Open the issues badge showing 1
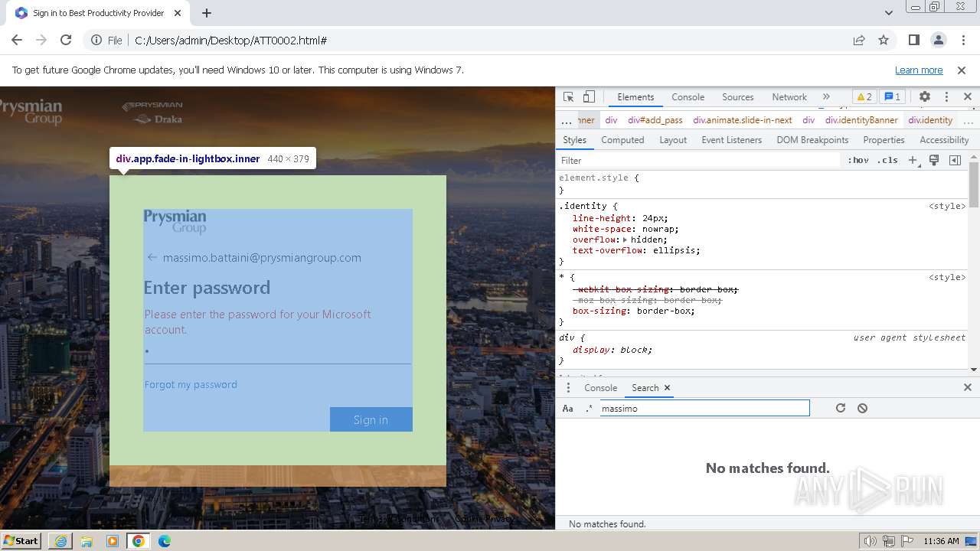The height and width of the screenshot is (551, 980). coord(892,97)
